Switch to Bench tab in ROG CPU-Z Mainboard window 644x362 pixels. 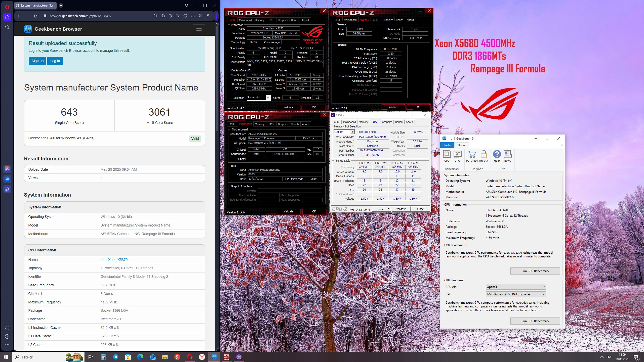[295, 124]
